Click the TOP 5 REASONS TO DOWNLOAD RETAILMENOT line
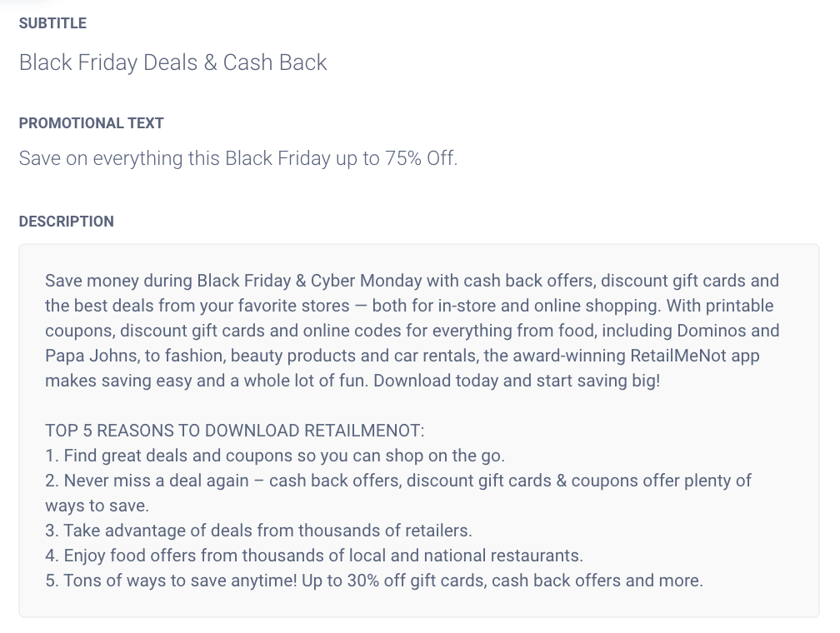840x633 pixels. coord(234,431)
